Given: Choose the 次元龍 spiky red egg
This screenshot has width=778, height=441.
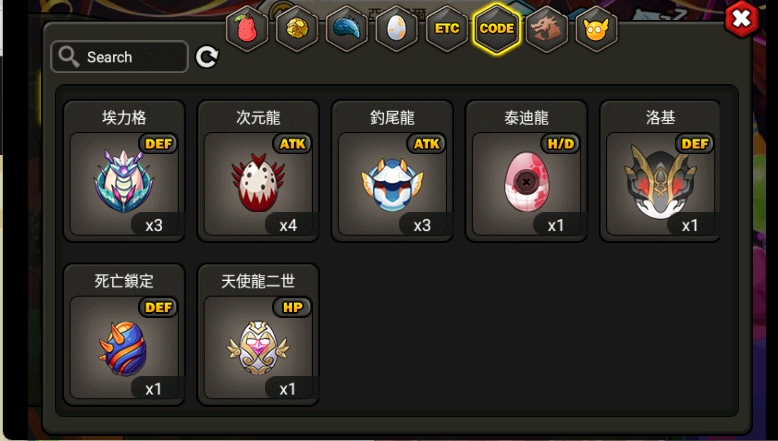Looking at the screenshot, I should coord(258,171).
